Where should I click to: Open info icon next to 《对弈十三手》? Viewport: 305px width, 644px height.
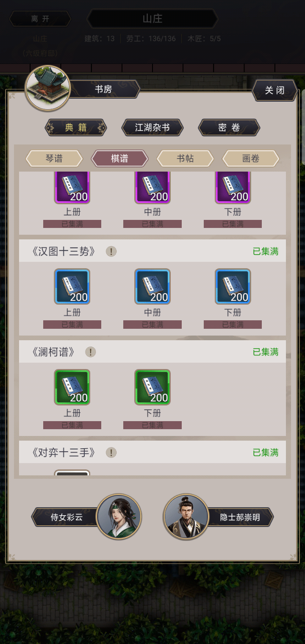click(111, 452)
